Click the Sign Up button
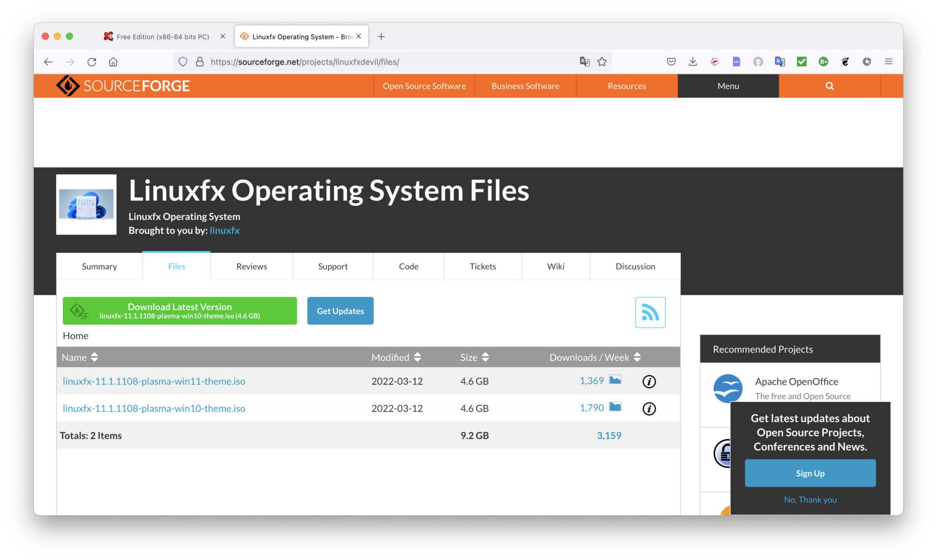The height and width of the screenshot is (560, 937). click(810, 473)
